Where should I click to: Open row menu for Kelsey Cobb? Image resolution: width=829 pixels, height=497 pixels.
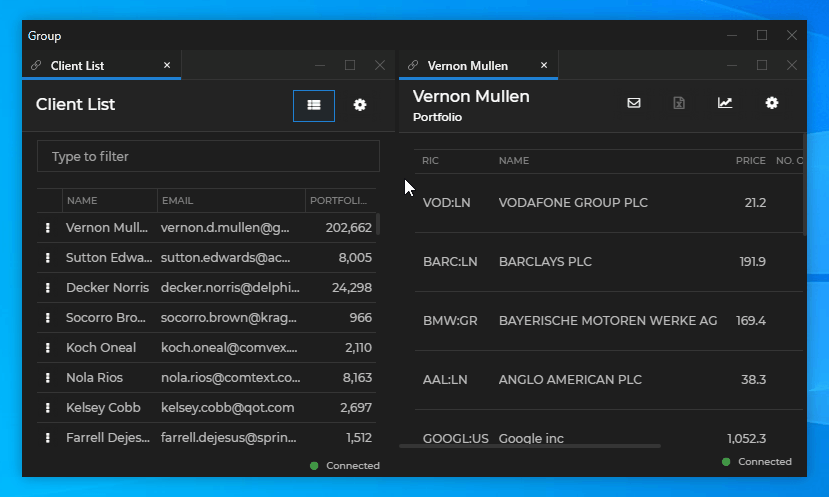pyautogui.click(x=48, y=408)
